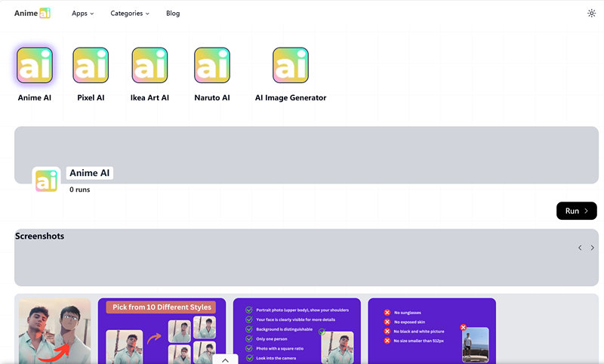604x364 pixels.
Task: Go to previous screenshot with left chevron
Action: click(x=580, y=248)
